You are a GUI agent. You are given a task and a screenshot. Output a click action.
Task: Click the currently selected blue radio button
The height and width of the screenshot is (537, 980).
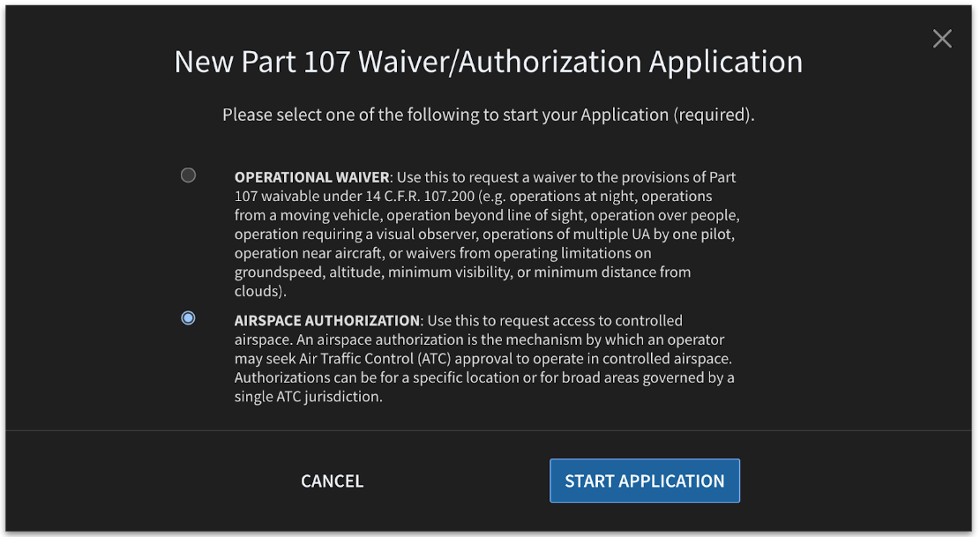(188, 317)
